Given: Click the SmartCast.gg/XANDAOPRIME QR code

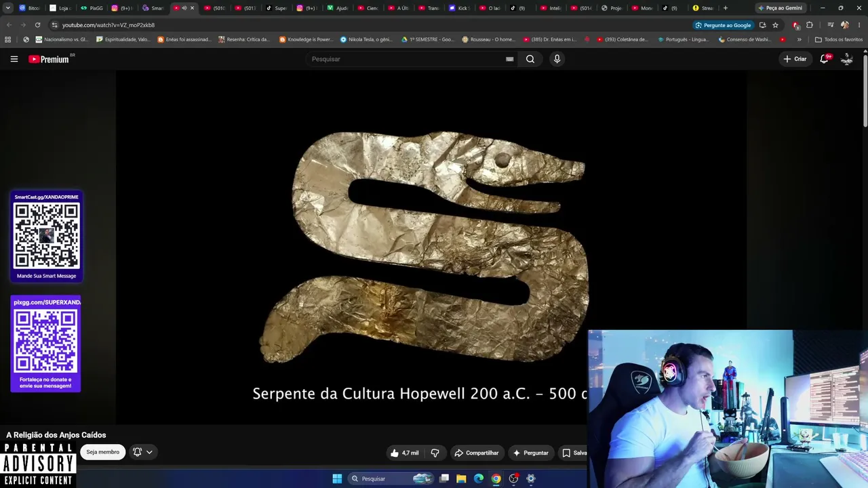Looking at the screenshot, I should tap(47, 236).
